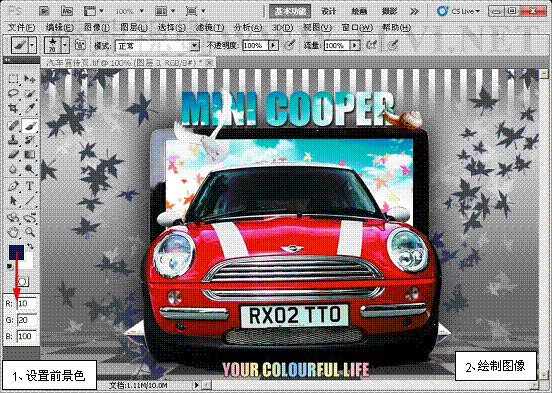
Task: Click the dark blue foreground color swatch
Action: coord(16,252)
